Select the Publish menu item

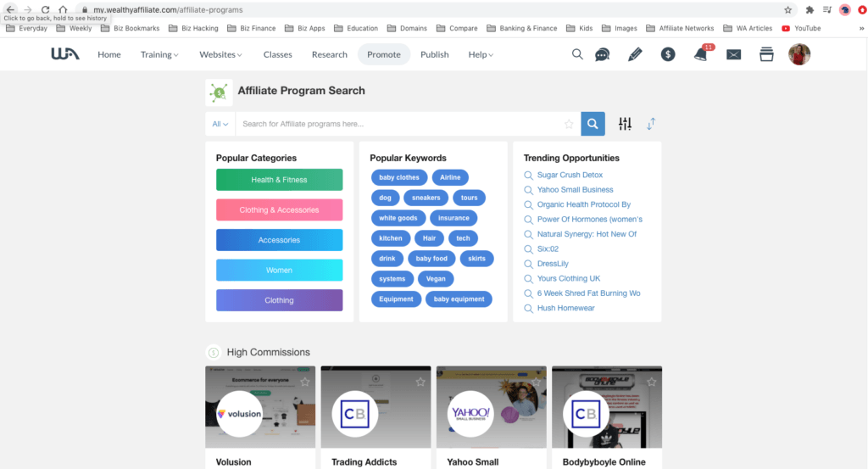[435, 54]
